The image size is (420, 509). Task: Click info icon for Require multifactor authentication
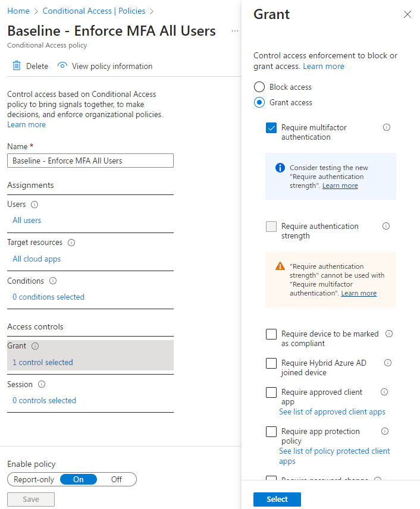pyautogui.click(x=387, y=127)
